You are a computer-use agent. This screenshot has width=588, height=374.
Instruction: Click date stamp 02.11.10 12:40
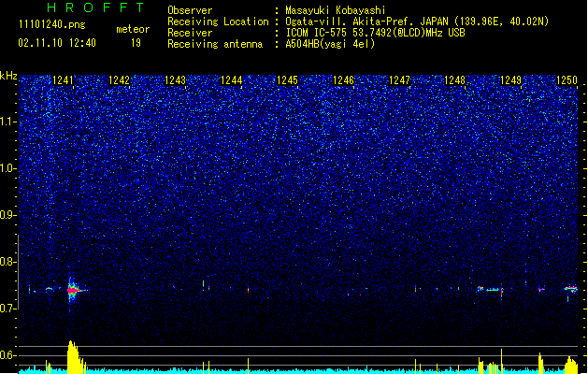pos(57,43)
